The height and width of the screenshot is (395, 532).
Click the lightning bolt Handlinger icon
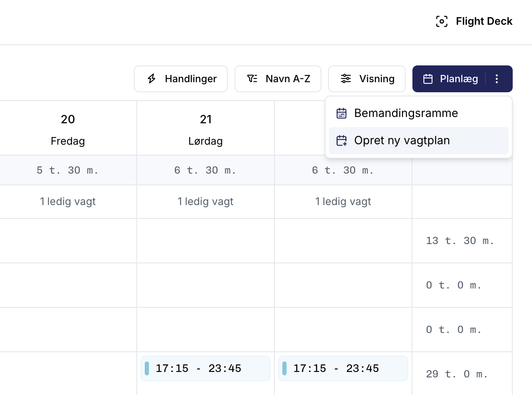(152, 79)
